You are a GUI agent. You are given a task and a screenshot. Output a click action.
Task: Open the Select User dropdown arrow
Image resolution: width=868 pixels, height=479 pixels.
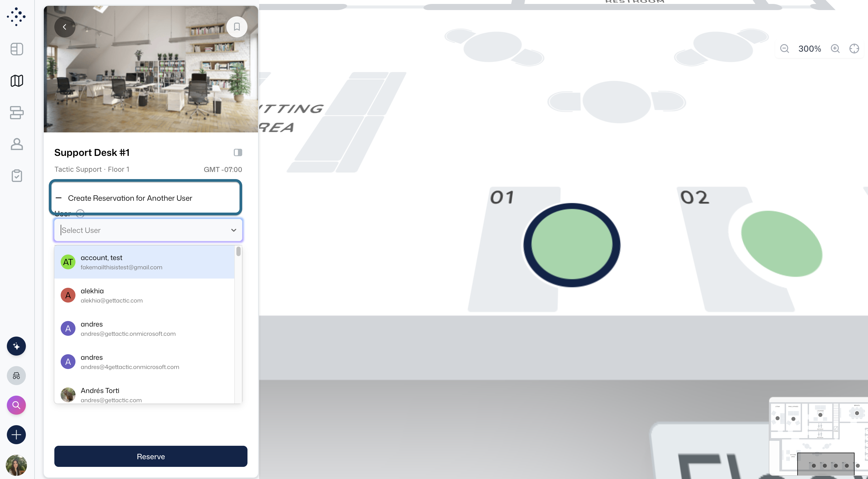(x=233, y=231)
